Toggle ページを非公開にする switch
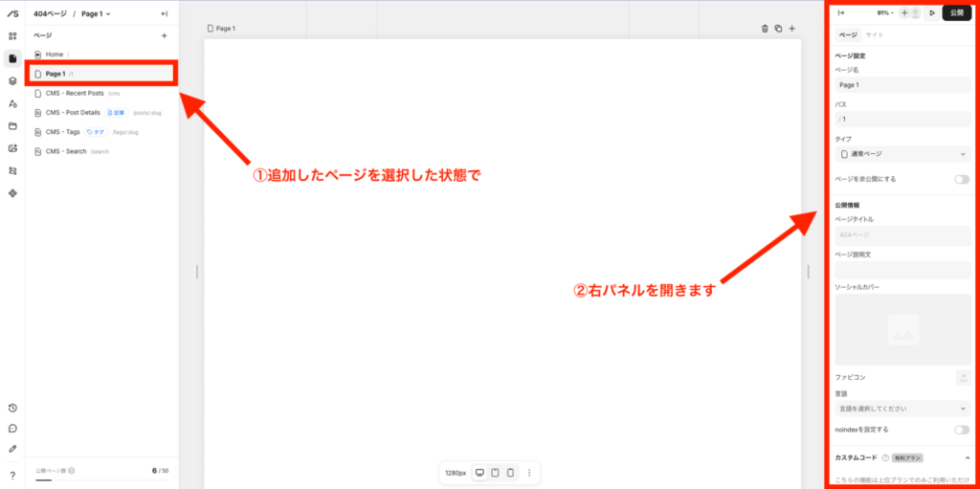Screen dimensions: 980x489 (x=961, y=179)
